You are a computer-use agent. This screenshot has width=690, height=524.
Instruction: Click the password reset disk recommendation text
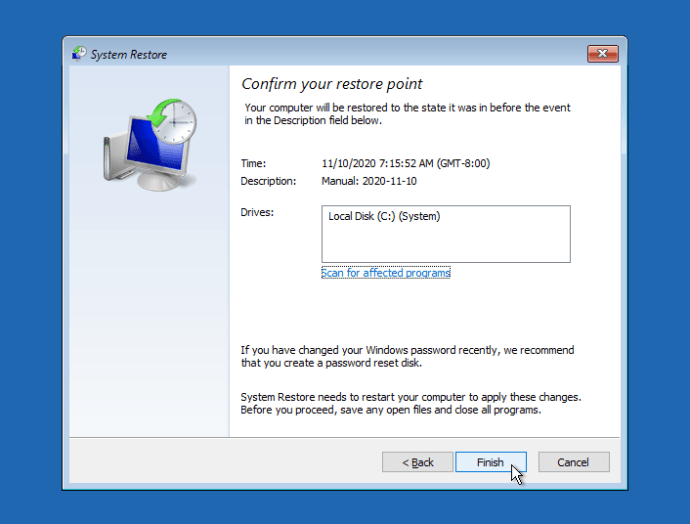tap(407, 356)
